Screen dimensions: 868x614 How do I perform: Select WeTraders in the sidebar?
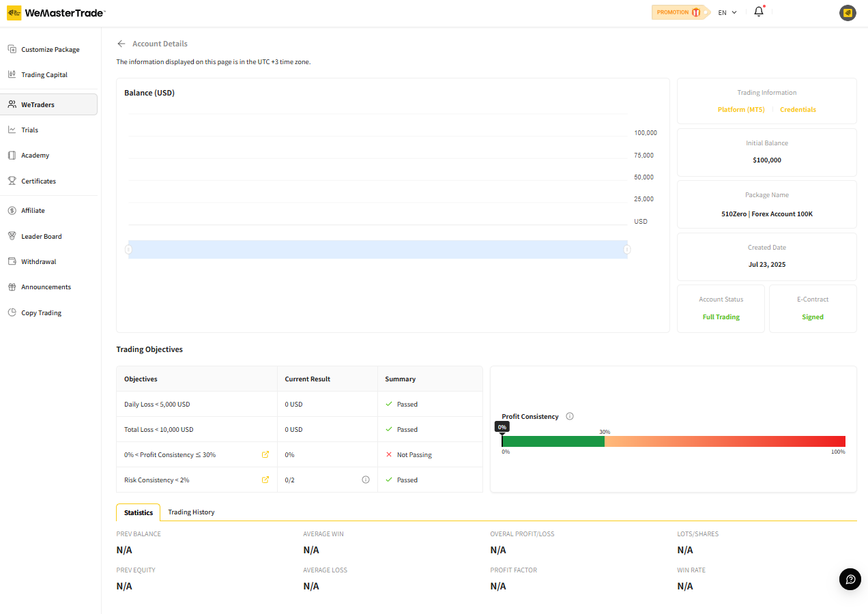(x=49, y=104)
